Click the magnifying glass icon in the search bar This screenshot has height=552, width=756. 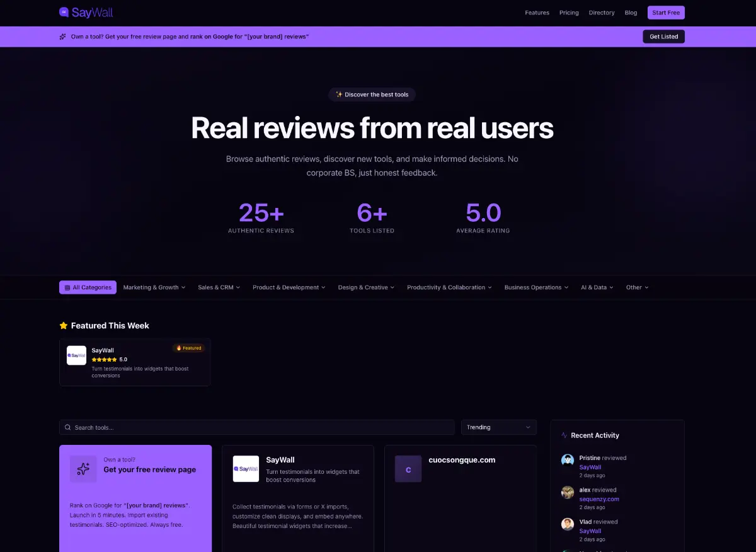point(67,427)
